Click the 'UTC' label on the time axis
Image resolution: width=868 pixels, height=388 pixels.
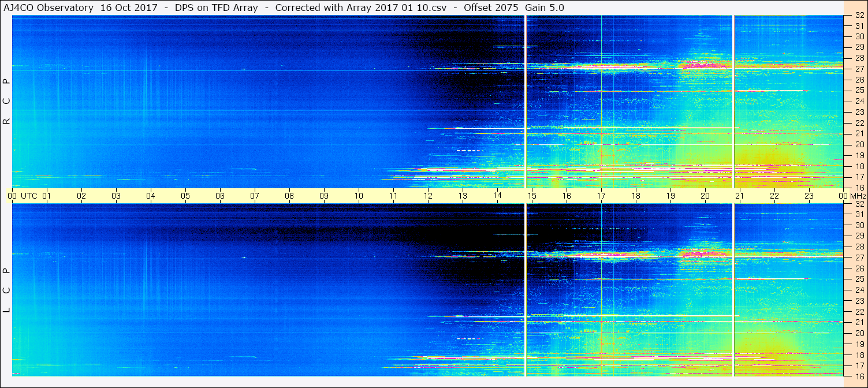point(29,196)
